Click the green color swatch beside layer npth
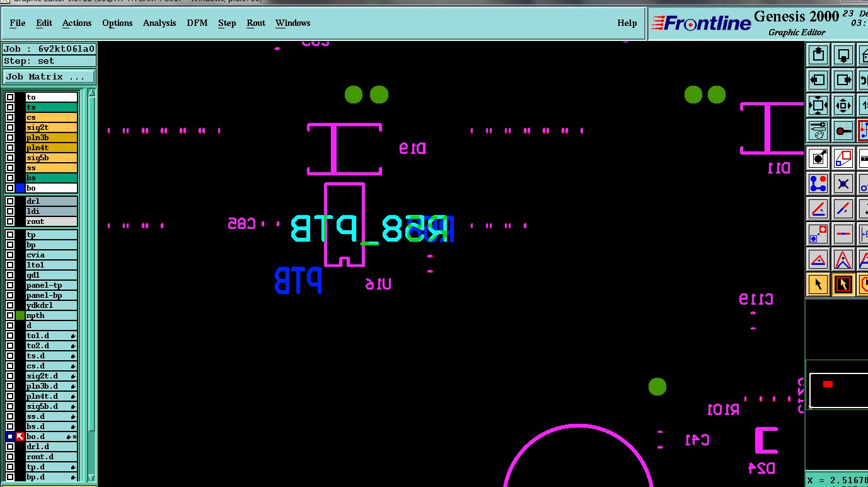This screenshot has width=868, height=487. [20, 315]
